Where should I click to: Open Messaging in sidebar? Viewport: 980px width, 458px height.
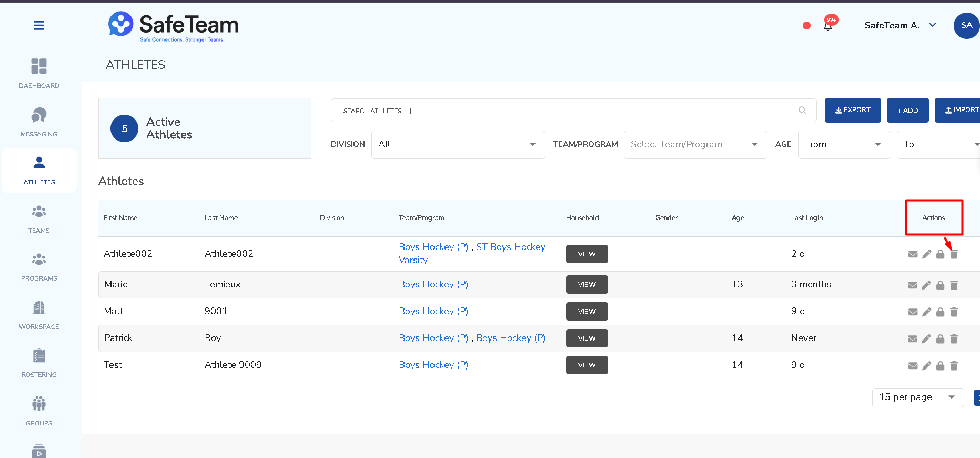click(x=39, y=122)
